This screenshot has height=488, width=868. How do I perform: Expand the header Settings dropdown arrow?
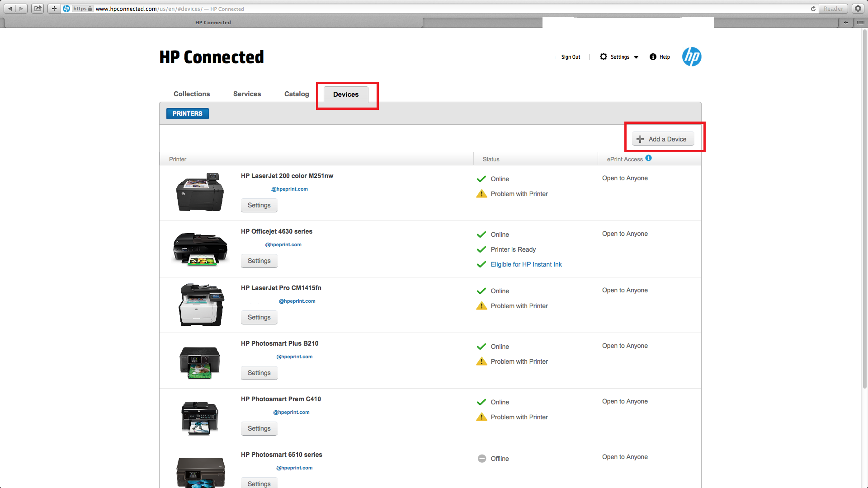click(636, 57)
